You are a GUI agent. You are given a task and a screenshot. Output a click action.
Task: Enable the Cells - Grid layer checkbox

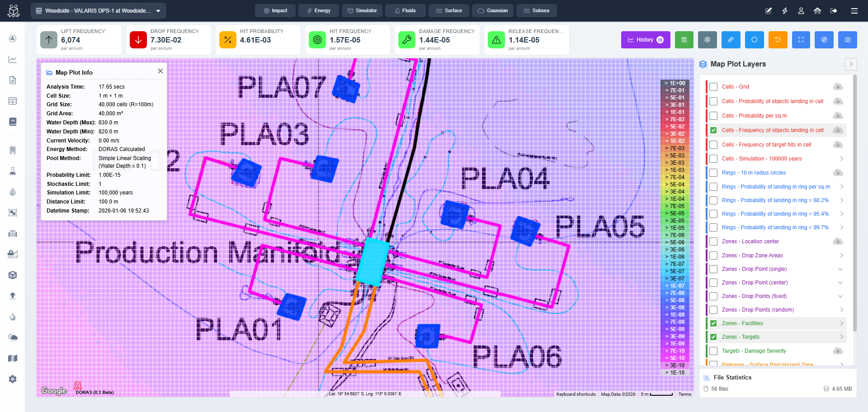(713, 87)
